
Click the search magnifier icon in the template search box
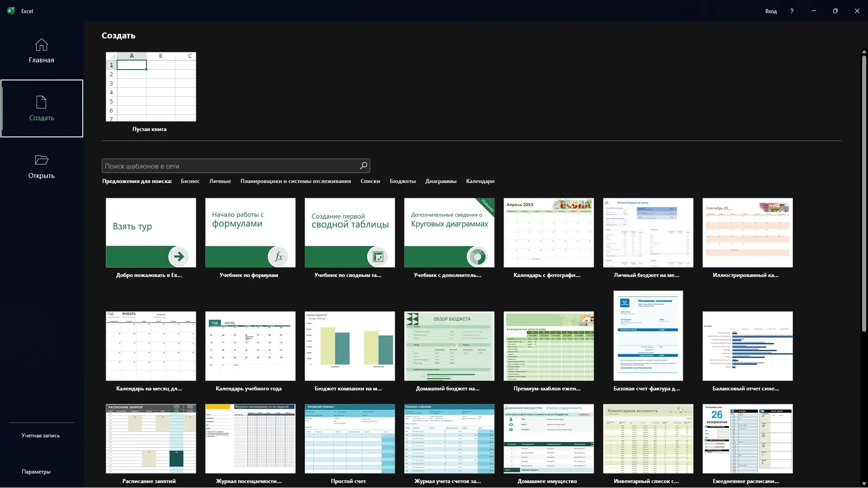363,166
